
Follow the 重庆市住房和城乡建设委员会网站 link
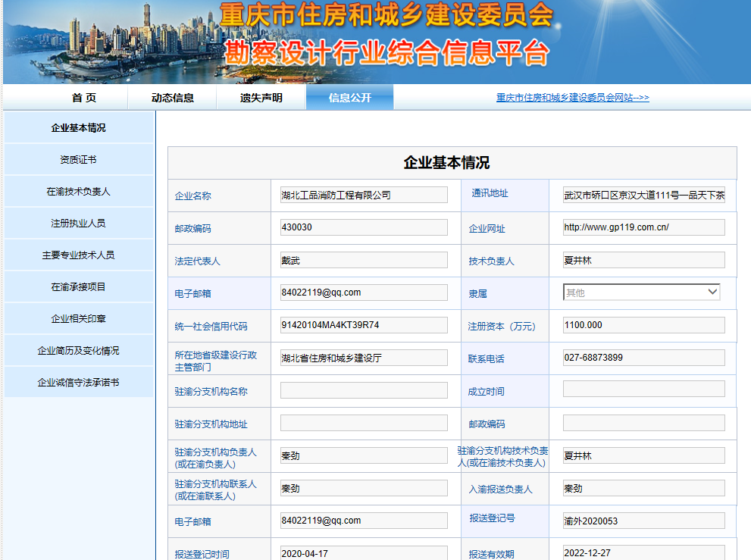pos(572,98)
